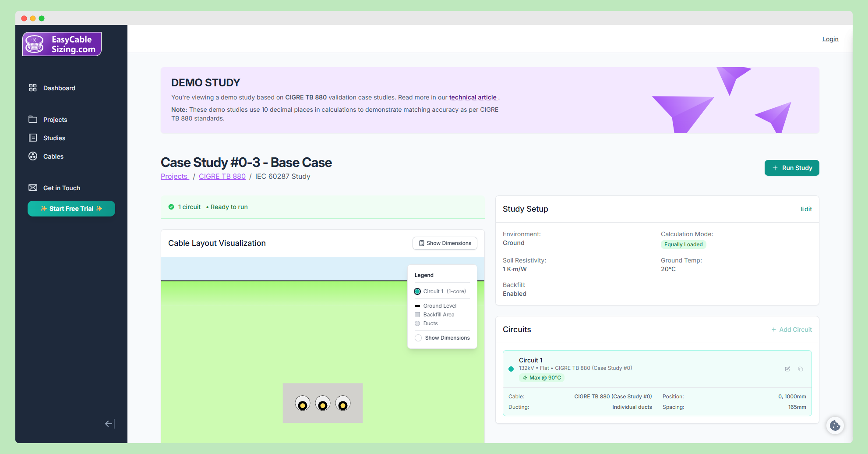868x454 pixels.
Task: Click the edit pencil icon for Circuit 1
Action: click(x=787, y=369)
